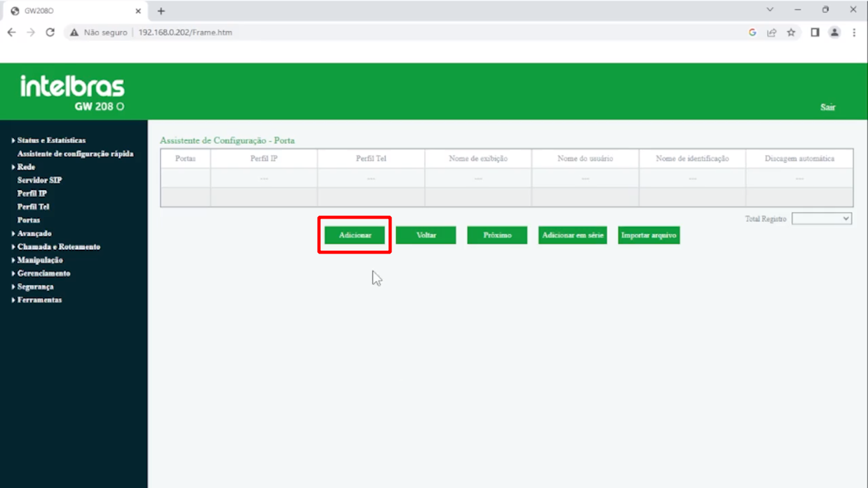Expand Ferramentas sidebar section

[x=39, y=301]
